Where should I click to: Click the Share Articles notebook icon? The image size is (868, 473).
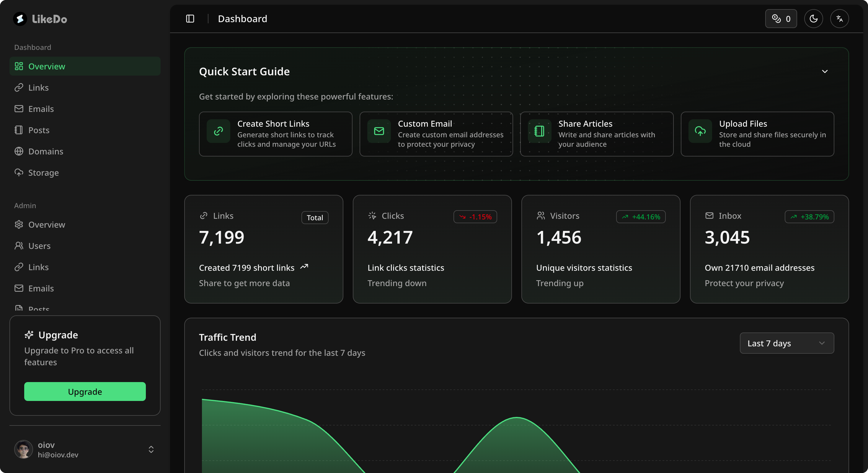pyautogui.click(x=539, y=132)
